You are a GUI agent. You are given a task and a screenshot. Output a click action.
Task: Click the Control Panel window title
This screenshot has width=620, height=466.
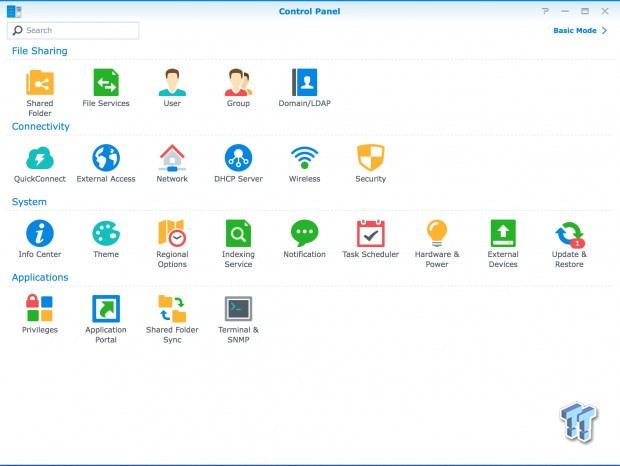(309, 11)
